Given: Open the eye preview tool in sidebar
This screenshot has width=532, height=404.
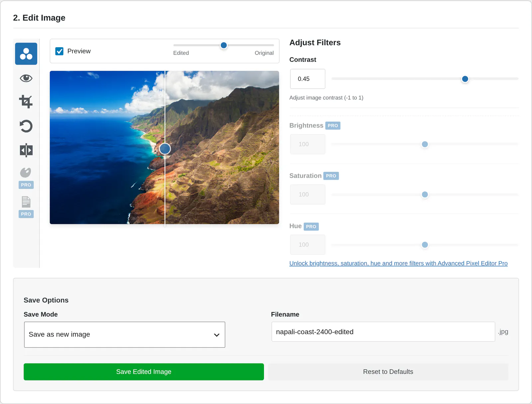Looking at the screenshot, I should pyautogui.click(x=26, y=78).
